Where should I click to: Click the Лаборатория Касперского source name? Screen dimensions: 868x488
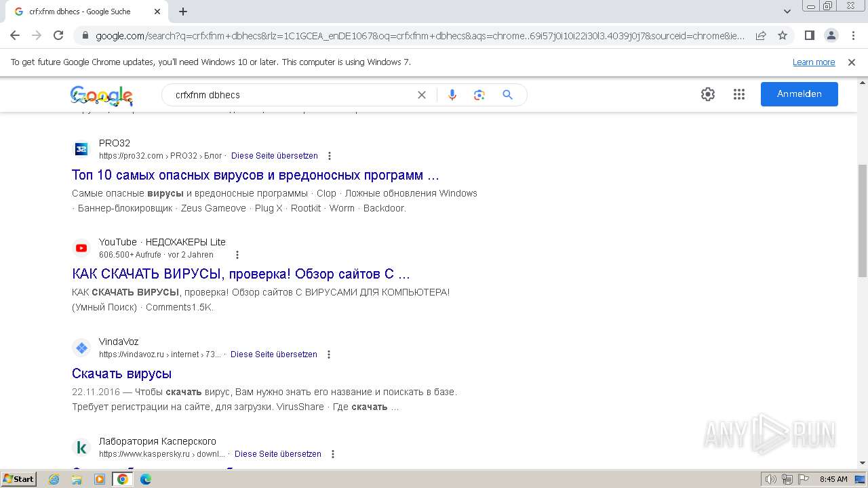(157, 441)
